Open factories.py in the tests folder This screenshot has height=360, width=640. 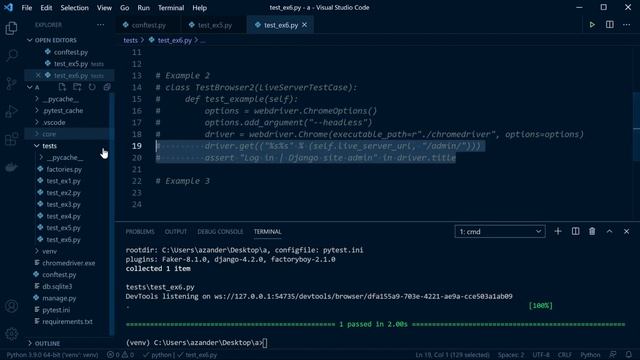pyautogui.click(x=64, y=169)
